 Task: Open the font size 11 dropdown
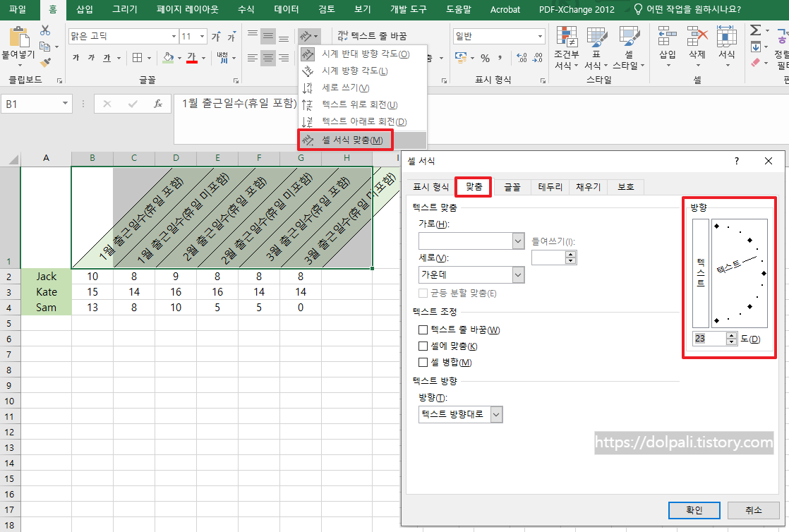203,36
